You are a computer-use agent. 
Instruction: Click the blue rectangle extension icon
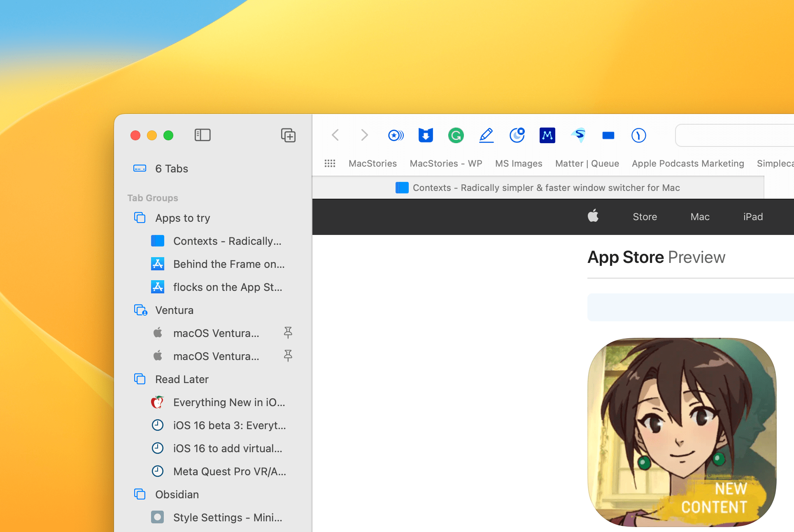pos(608,135)
